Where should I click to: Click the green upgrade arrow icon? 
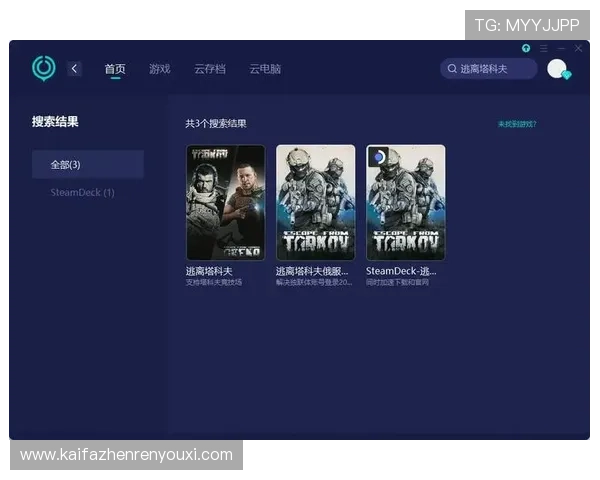point(526,48)
